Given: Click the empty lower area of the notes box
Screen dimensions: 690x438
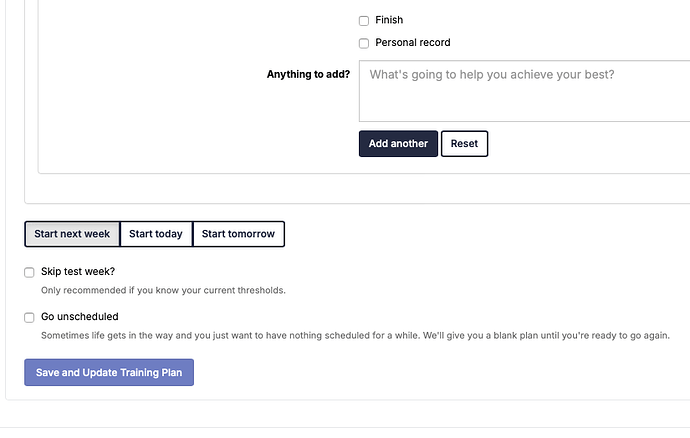Looking at the screenshot, I should (x=525, y=106).
